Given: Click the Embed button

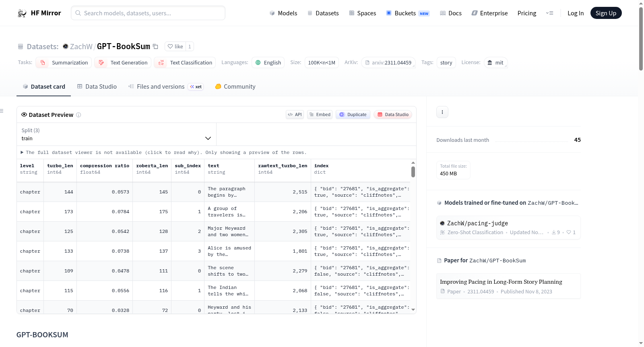Looking at the screenshot, I should (x=320, y=114).
